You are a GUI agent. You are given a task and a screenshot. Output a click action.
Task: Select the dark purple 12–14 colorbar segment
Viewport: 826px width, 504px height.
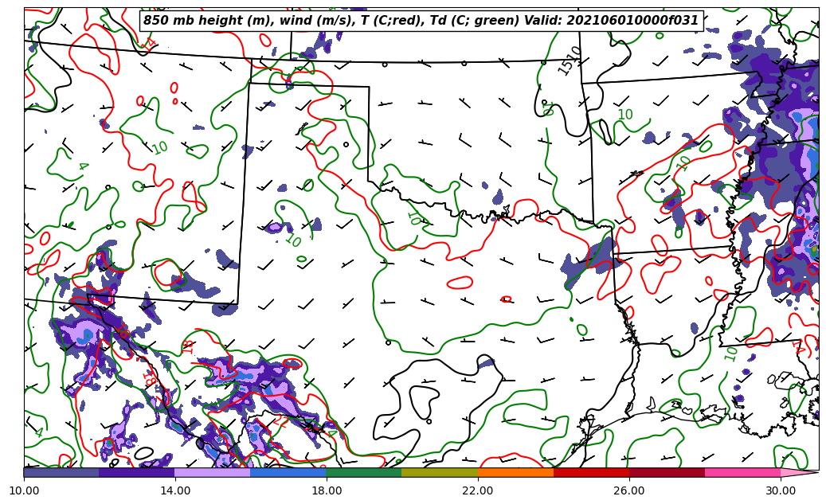(137, 472)
